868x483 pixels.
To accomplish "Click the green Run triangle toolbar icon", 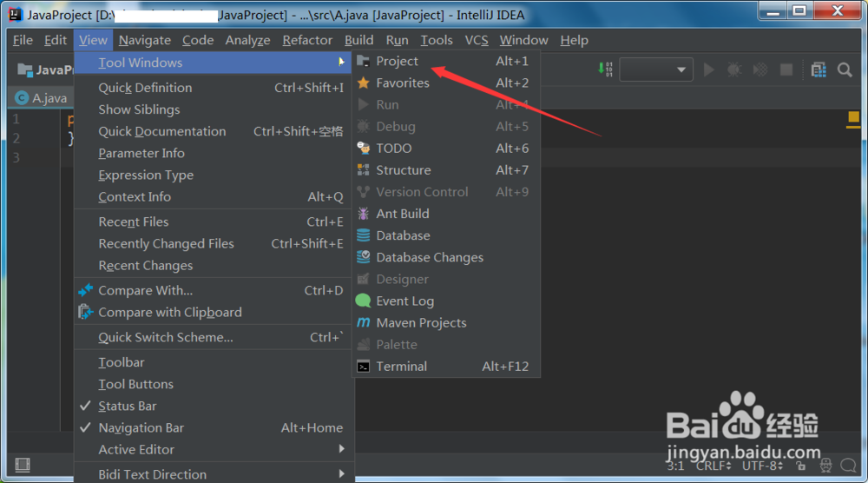I will [708, 69].
